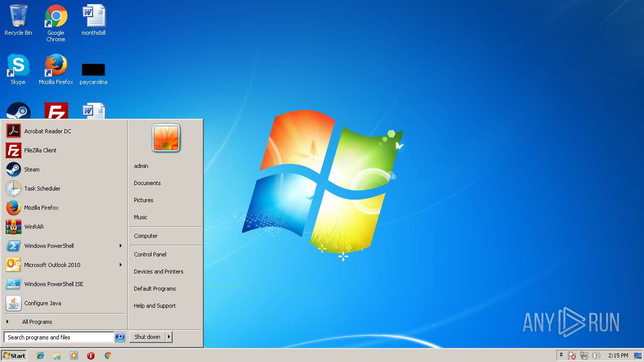Open volume speaker tray icon
The image size is (644, 362).
click(x=596, y=355)
